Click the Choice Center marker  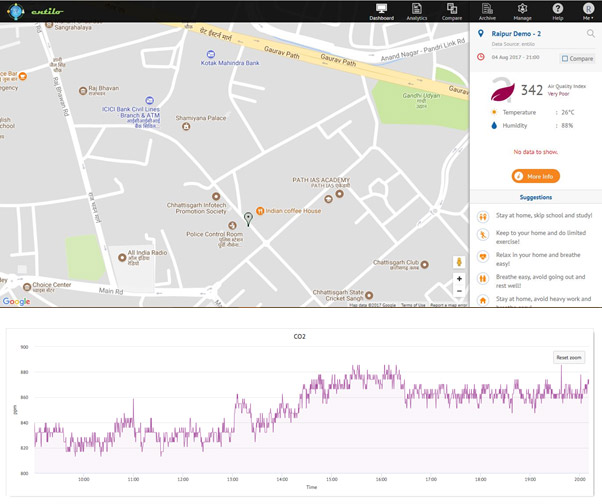pos(27,287)
